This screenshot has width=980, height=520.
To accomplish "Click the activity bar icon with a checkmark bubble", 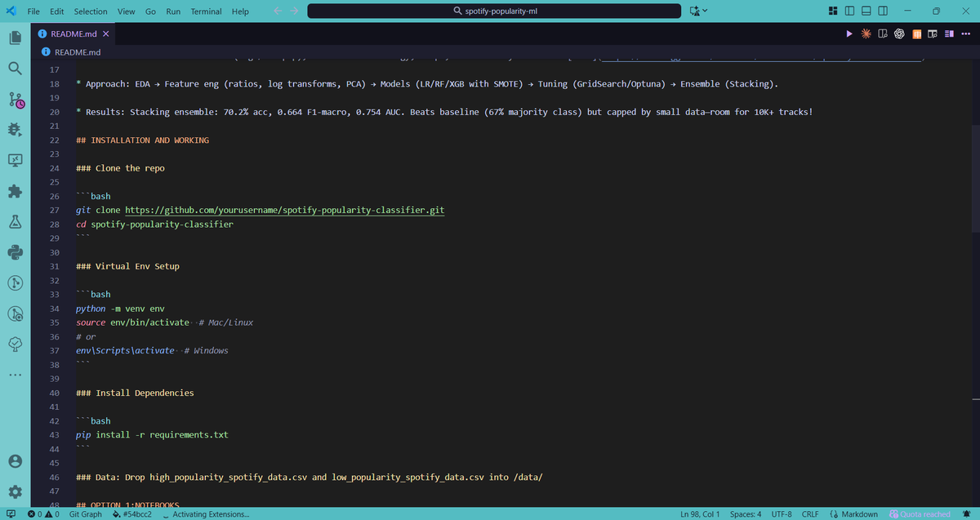I will point(15,344).
